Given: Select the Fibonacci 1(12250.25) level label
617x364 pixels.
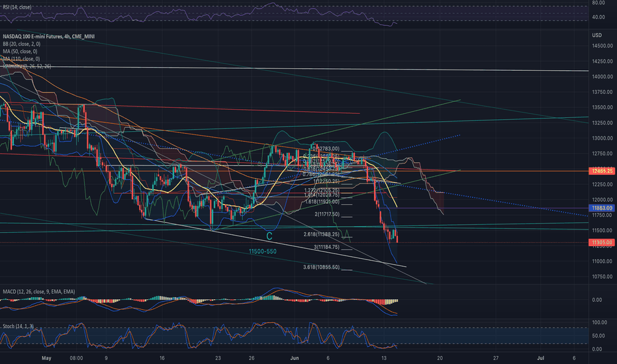Looking at the screenshot, I should (326, 181).
